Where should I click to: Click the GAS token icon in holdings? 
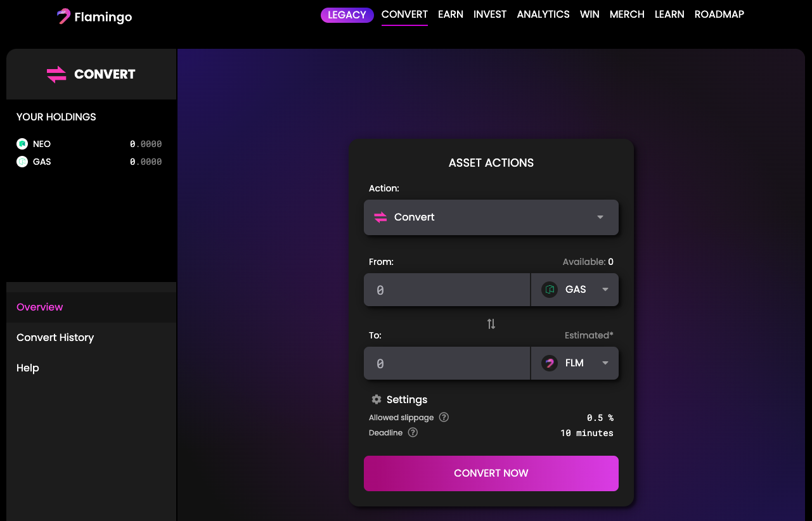click(22, 162)
